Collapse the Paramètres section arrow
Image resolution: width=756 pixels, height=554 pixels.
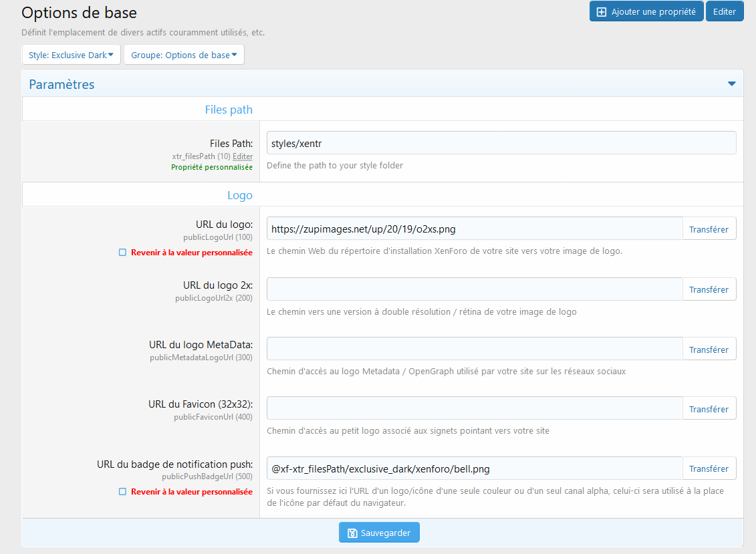click(731, 84)
